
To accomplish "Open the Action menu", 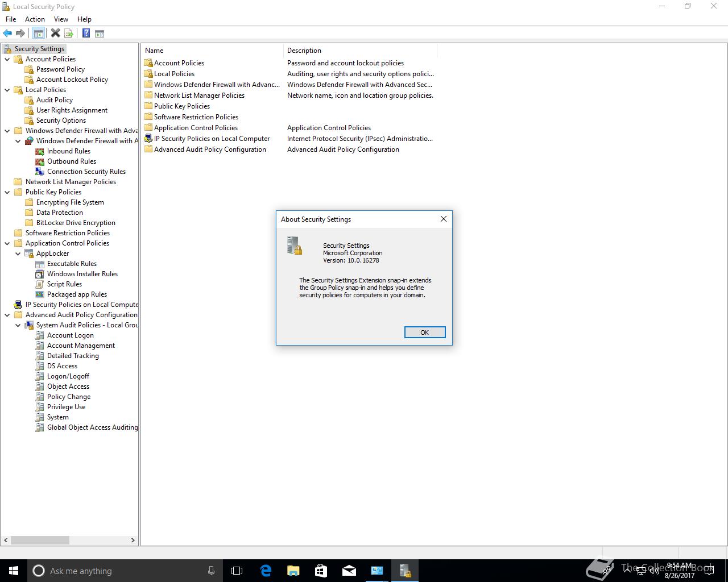I will 35,19.
